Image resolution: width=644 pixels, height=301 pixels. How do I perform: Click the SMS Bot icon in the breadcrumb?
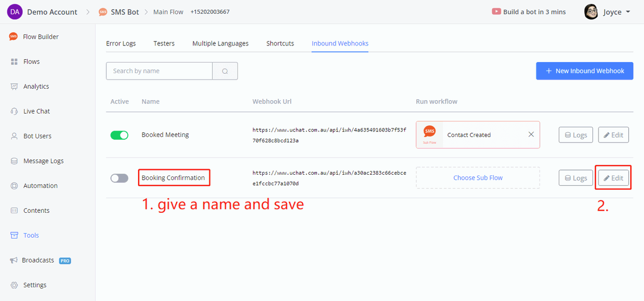pyautogui.click(x=103, y=12)
